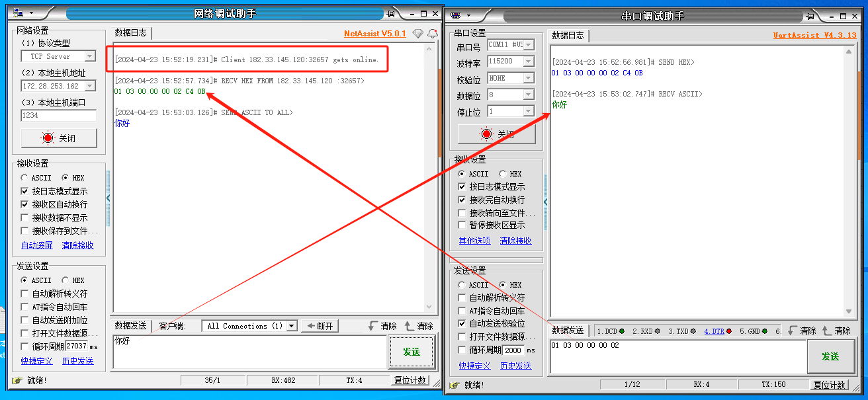The height and width of the screenshot is (400, 868).
Task: Click clear-up arrow icon in NetAssist send bar
Action: (x=409, y=326)
